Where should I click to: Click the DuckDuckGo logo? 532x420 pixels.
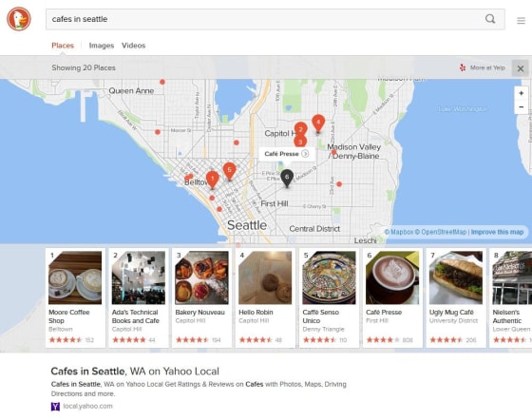coord(19,19)
